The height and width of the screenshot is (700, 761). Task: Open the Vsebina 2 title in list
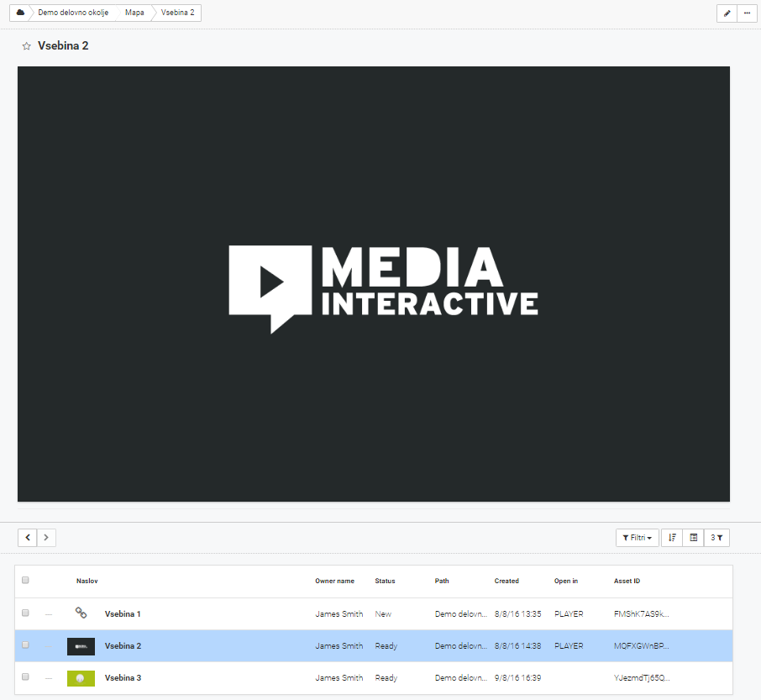(x=123, y=646)
